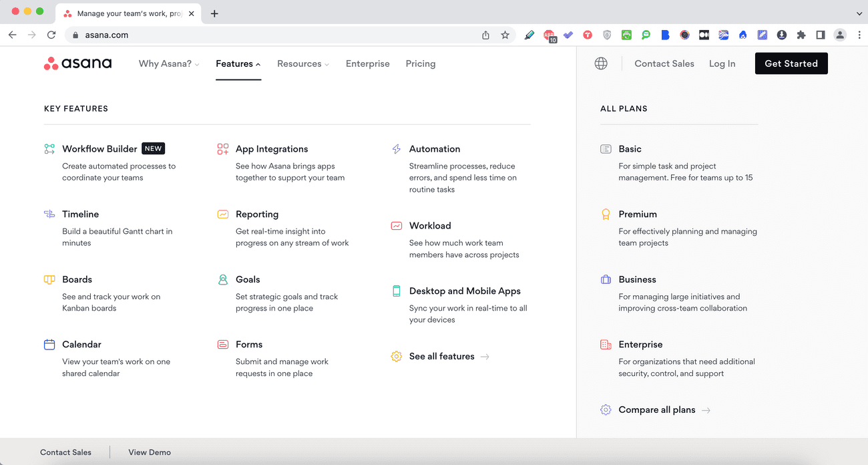Click the Calendar icon
This screenshot has height=465, width=868.
pyautogui.click(x=49, y=345)
